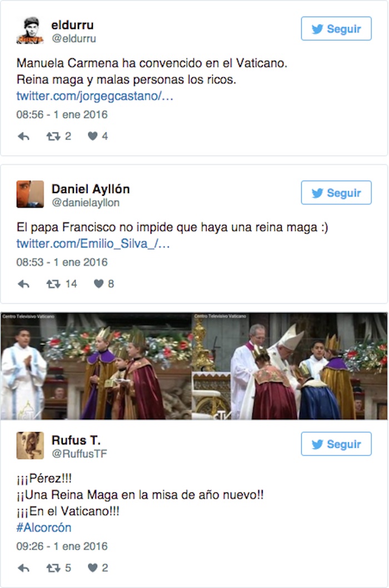Image resolution: width=389 pixels, height=588 pixels.
Task: Follow Daniel Ayllón with the Seguir button
Action: click(336, 192)
